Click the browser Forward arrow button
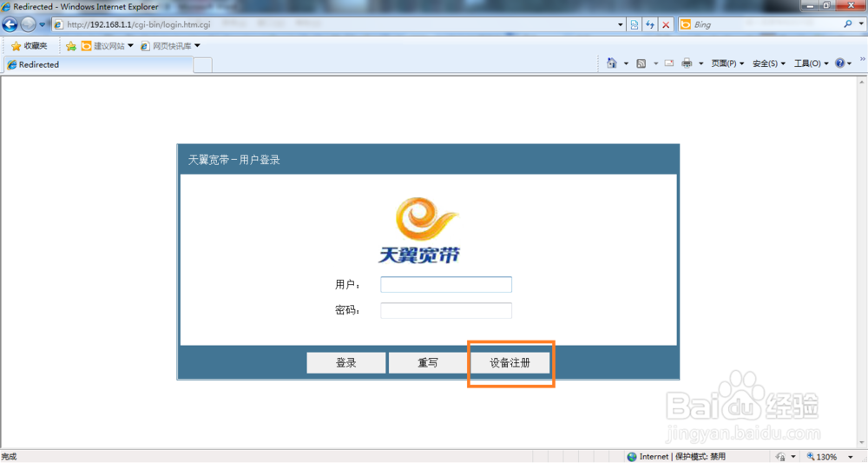 tap(28, 24)
